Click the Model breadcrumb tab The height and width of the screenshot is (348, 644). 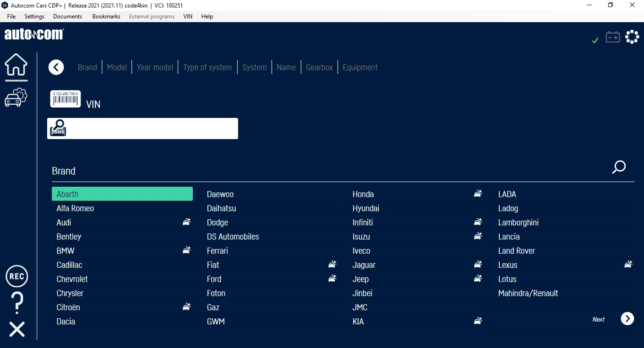coord(116,67)
